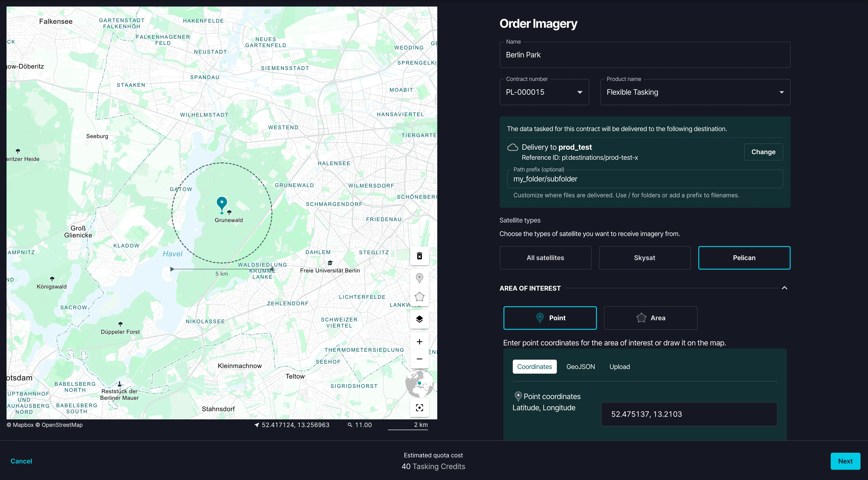The height and width of the screenshot is (480, 868).
Task: Choose Area drawing mode
Action: click(650, 318)
